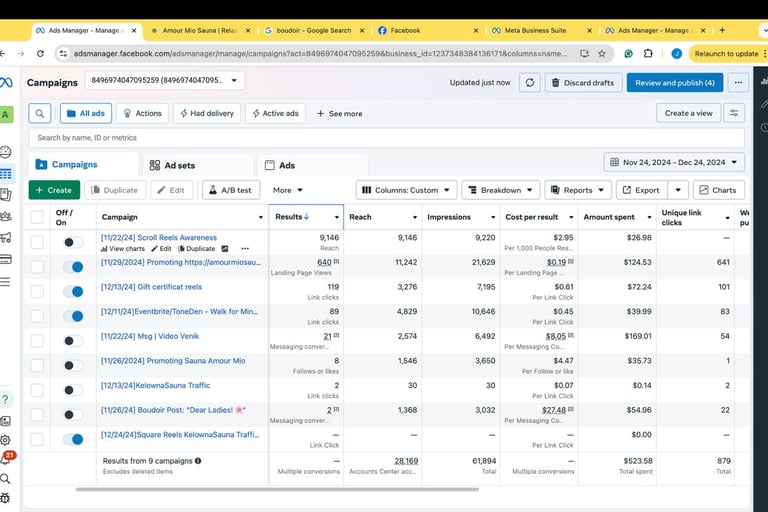Viewport: 768px width, 512px height.
Task: Open the settings gear in the left sidebar
Action: [5, 439]
